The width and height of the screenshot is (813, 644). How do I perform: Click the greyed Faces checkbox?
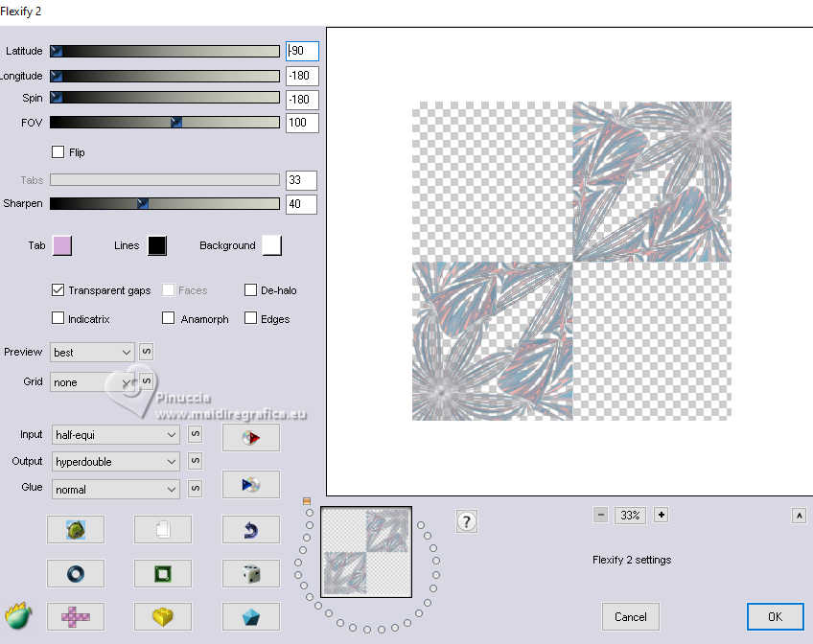tap(168, 290)
